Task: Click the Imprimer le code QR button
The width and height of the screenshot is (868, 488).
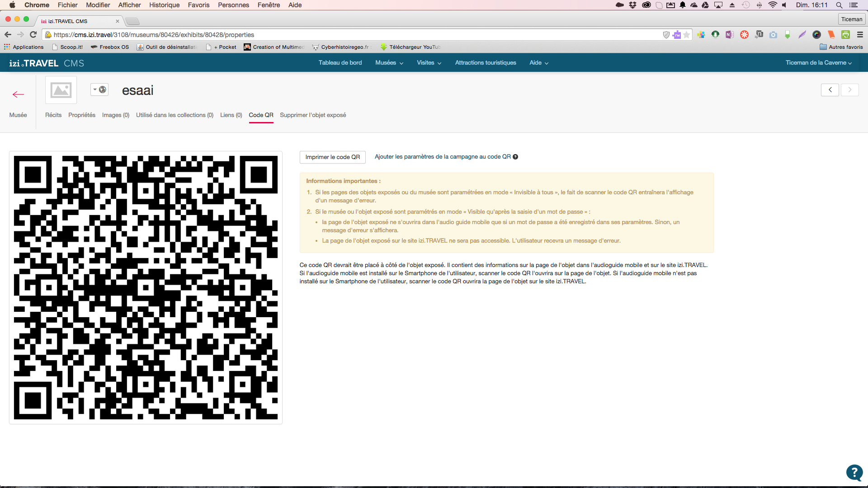Action: tap(333, 157)
